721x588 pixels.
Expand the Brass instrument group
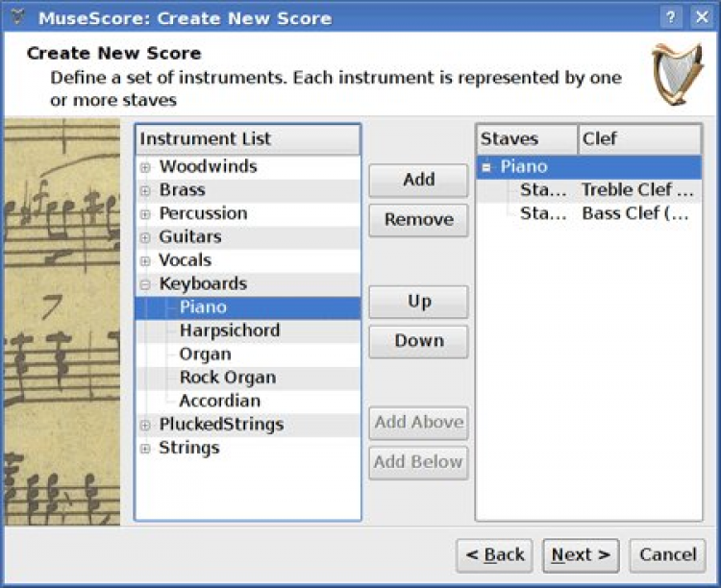click(x=146, y=190)
